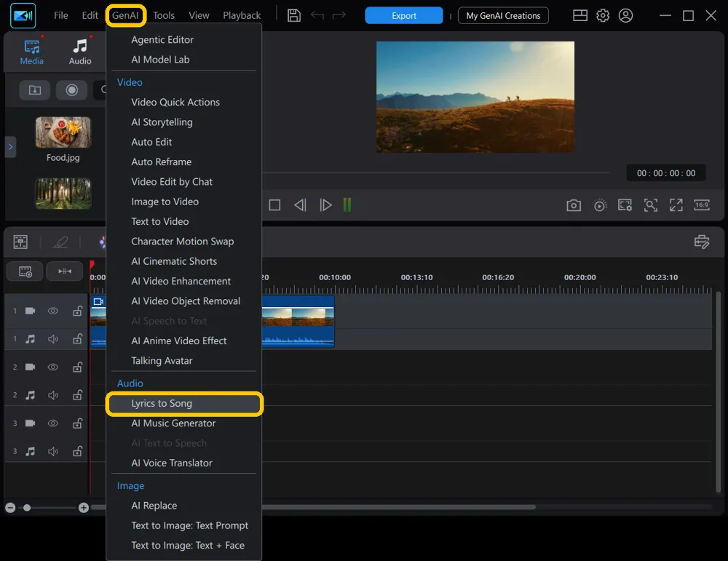Take a snapshot of the preview

coord(574,205)
